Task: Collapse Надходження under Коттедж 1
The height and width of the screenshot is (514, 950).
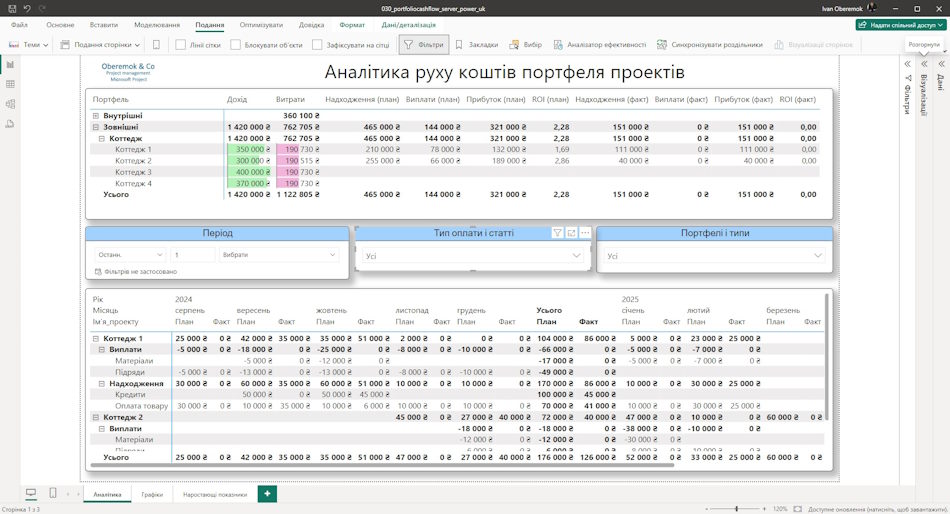Action: click(102, 384)
